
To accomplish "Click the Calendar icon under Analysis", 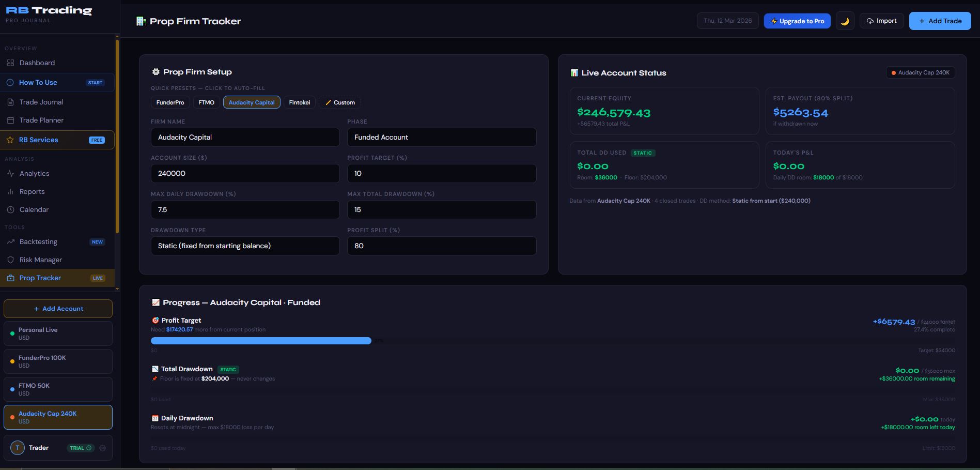I will pos(11,209).
